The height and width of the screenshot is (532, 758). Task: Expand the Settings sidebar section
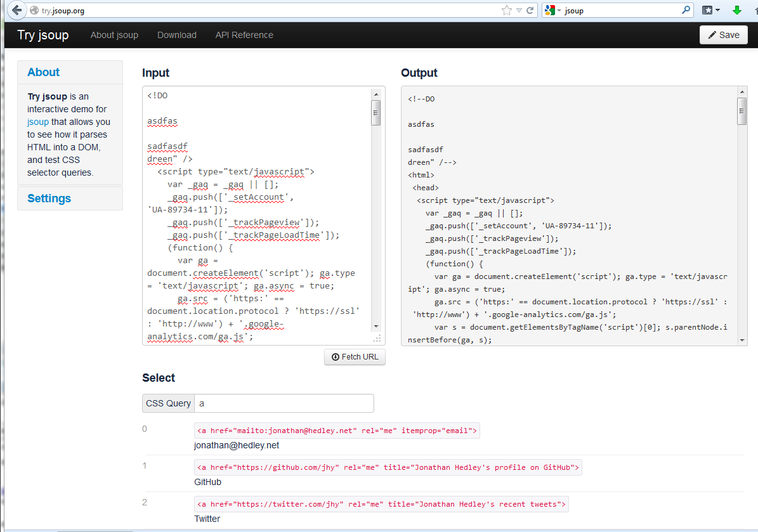tap(49, 198)
